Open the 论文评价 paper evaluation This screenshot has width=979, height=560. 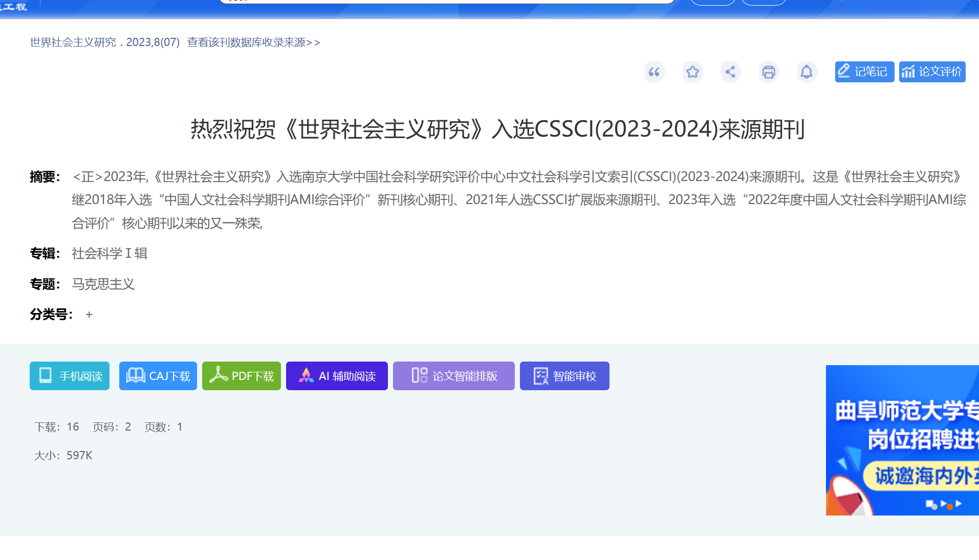click(x=932, y=72)
